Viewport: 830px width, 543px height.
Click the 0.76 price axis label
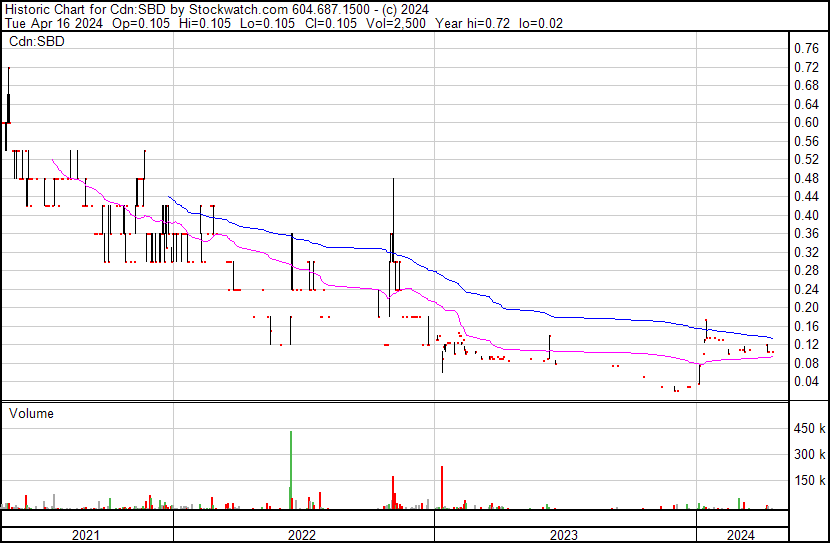pyautogui.click(x=806, y=49)
